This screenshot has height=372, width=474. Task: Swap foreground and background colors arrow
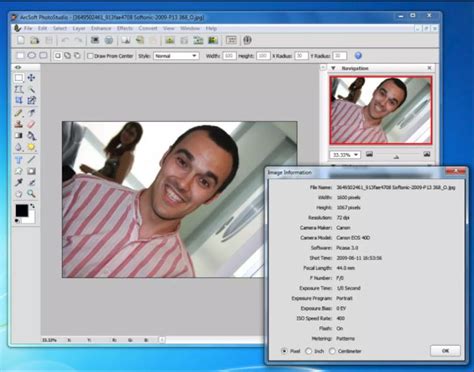point(32,206)
